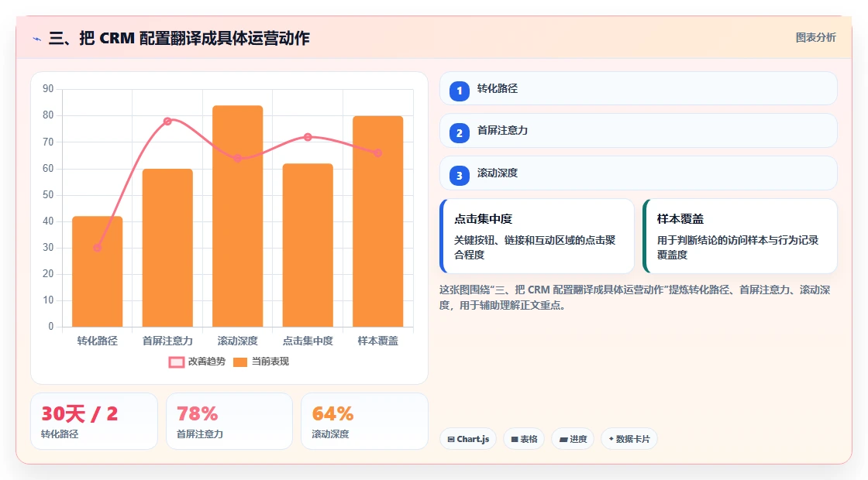Open the 滚动深度 list item
Screen dimensions: 868x480
tap(639, 173)
